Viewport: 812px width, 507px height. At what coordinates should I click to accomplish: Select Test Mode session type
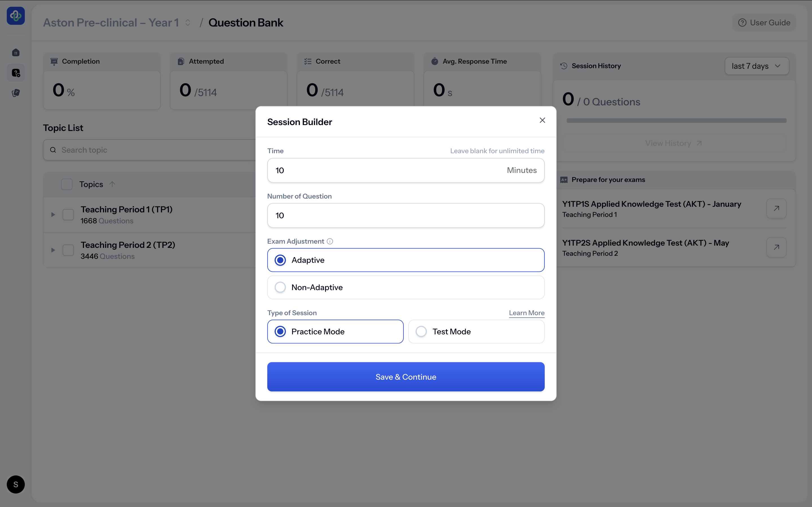tap(421, 332)
